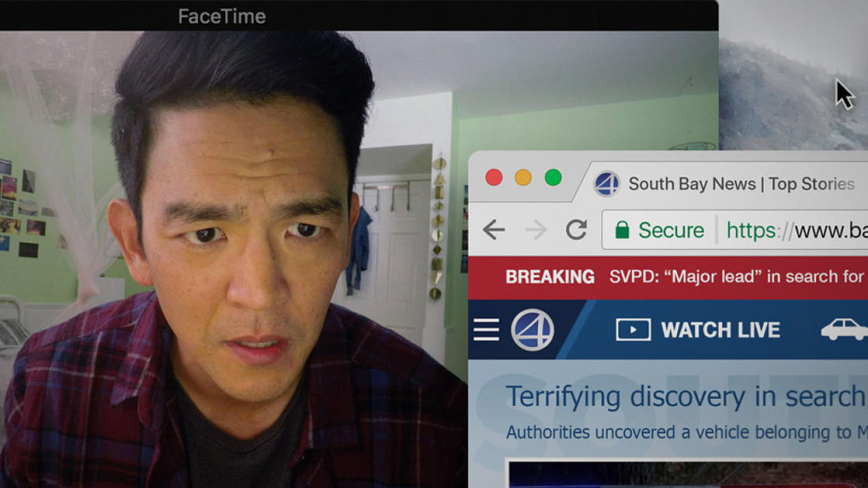Maximize the browser with green button
The width and height of the screenshot is (868, 488).
point(553,177)
